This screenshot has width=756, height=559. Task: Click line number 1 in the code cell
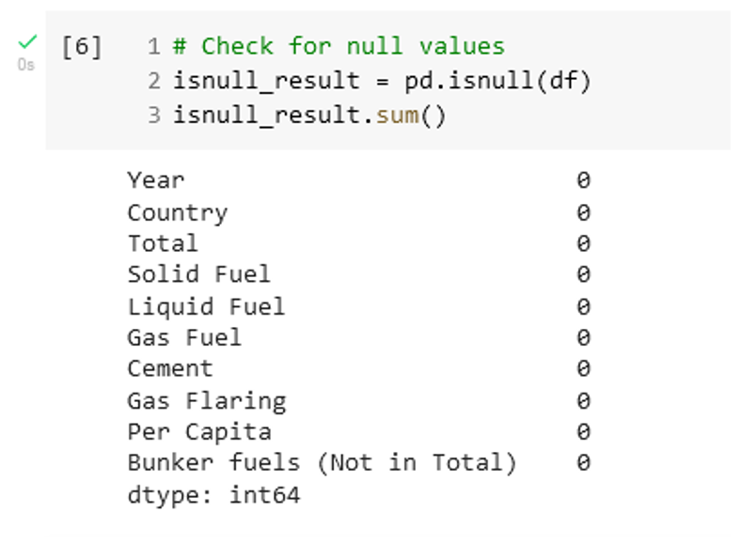154,46
